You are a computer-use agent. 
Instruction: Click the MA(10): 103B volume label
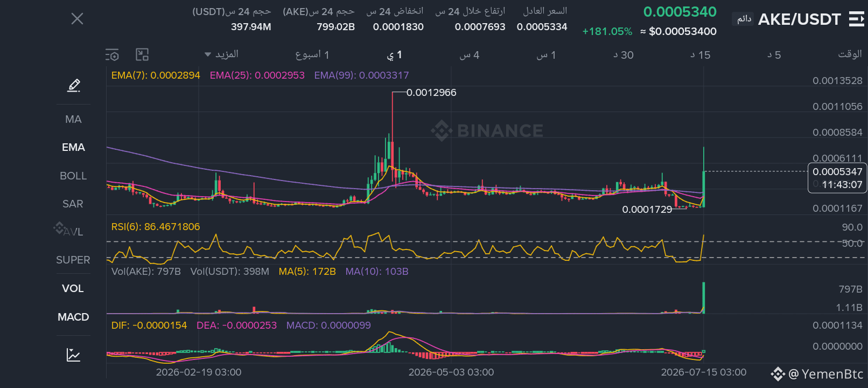377,272
